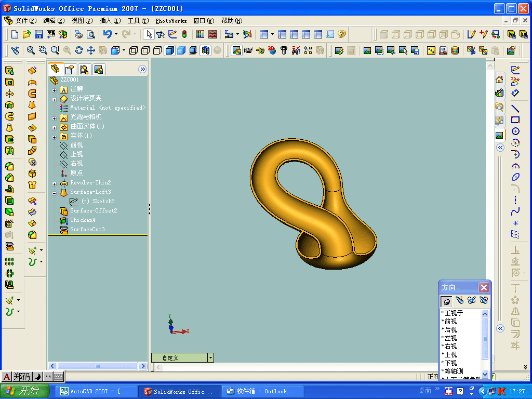The height and width of the screenshot is (399, 532).
Task: Select the 原点 origin item
Action: 76,173
